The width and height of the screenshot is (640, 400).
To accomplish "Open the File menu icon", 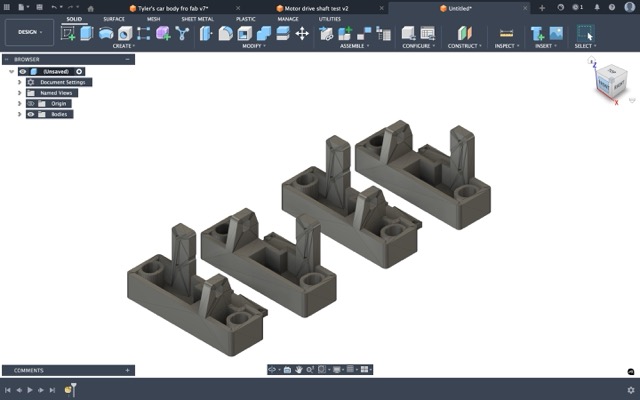I will point(21,7).
